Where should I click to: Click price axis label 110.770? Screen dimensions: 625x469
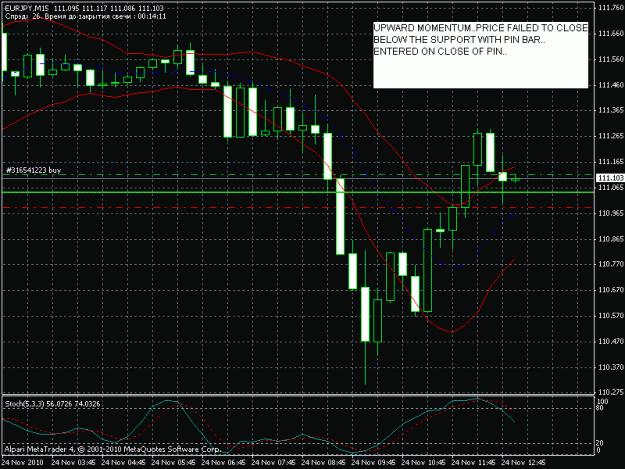click(x=611, y=264)
